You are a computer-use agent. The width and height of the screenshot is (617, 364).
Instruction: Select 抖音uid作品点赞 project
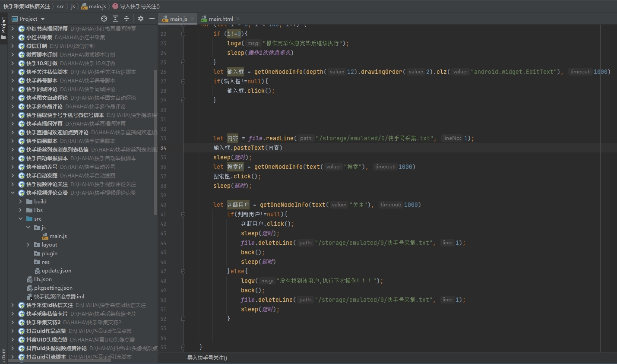coord(46,331)
